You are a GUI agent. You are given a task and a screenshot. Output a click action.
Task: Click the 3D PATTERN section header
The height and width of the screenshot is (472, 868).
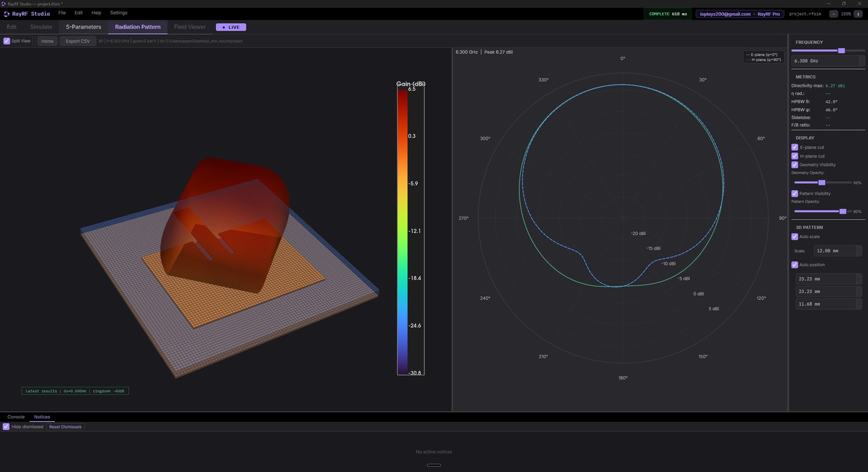[x=809, y=227]
